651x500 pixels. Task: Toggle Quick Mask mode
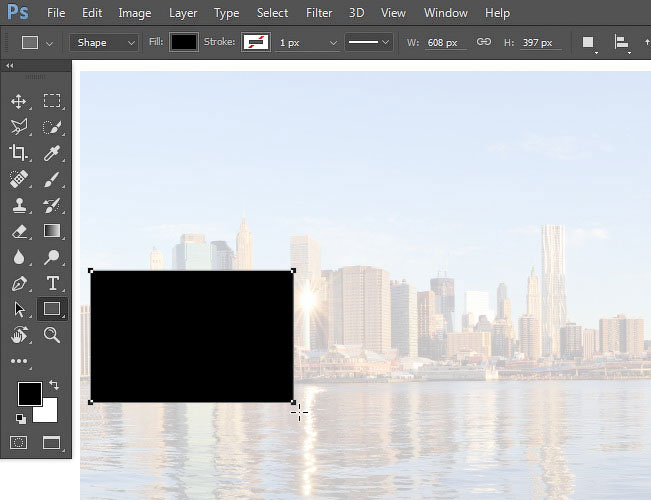tap(19, 443)
